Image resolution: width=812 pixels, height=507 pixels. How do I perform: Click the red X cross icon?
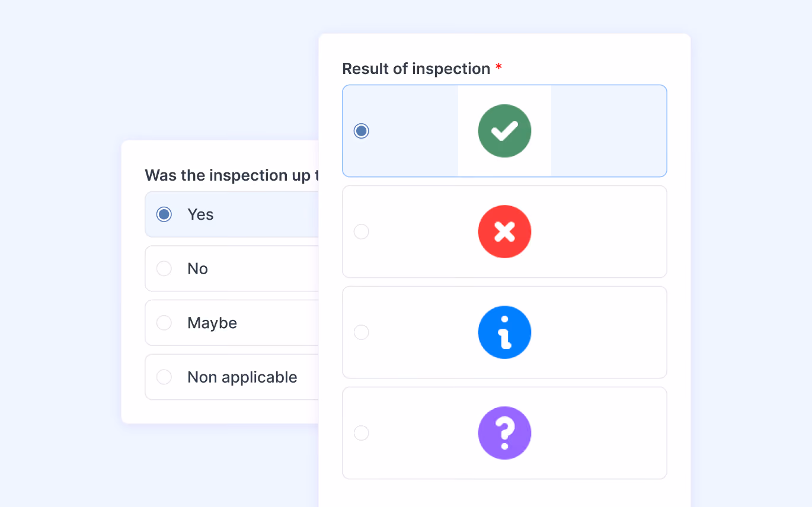point(504,232)
